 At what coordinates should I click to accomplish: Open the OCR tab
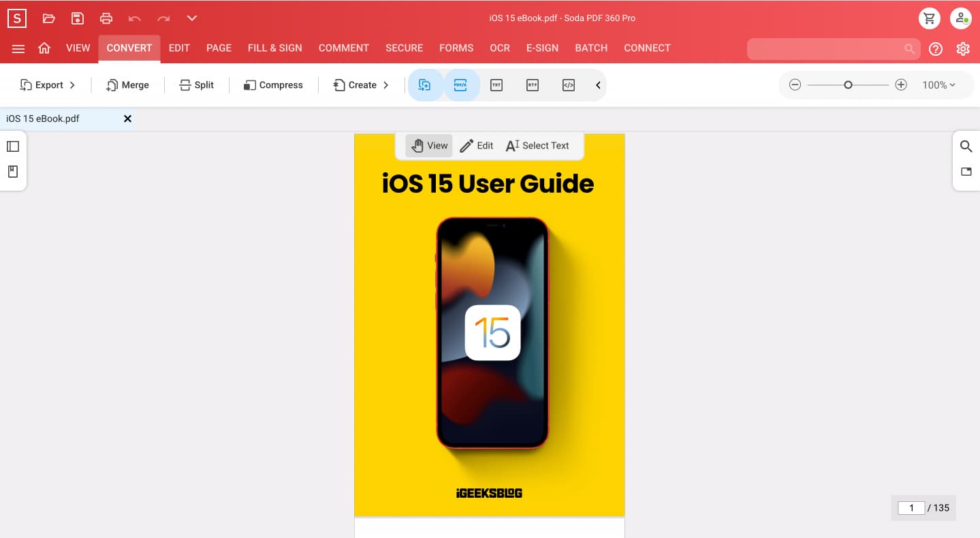pyautogui.click(x=500, y=48)
